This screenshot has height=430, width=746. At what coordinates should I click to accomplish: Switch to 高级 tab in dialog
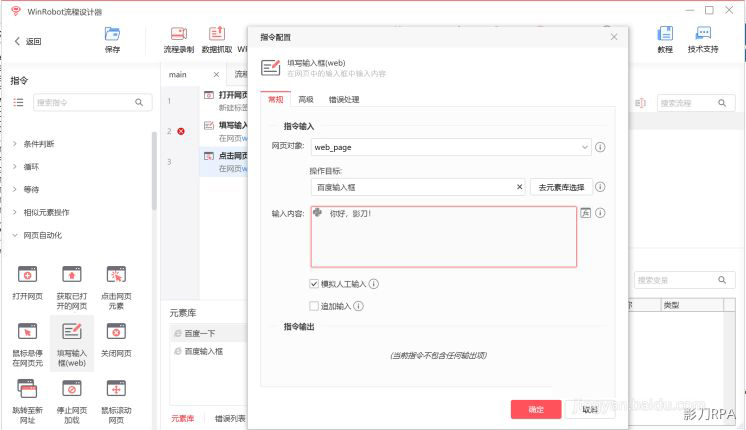click(306, 99)
